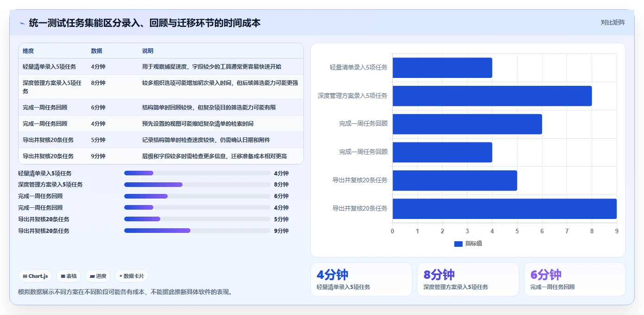The image size is (644, 315).
Task: Click the table cell 深度管理方案录入5项任务
Action: tap(52, 87)
